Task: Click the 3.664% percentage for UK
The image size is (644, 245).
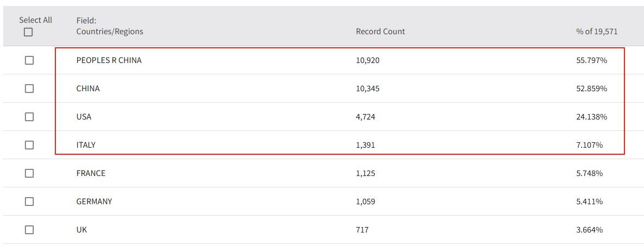Action: (x=589, y=230)
